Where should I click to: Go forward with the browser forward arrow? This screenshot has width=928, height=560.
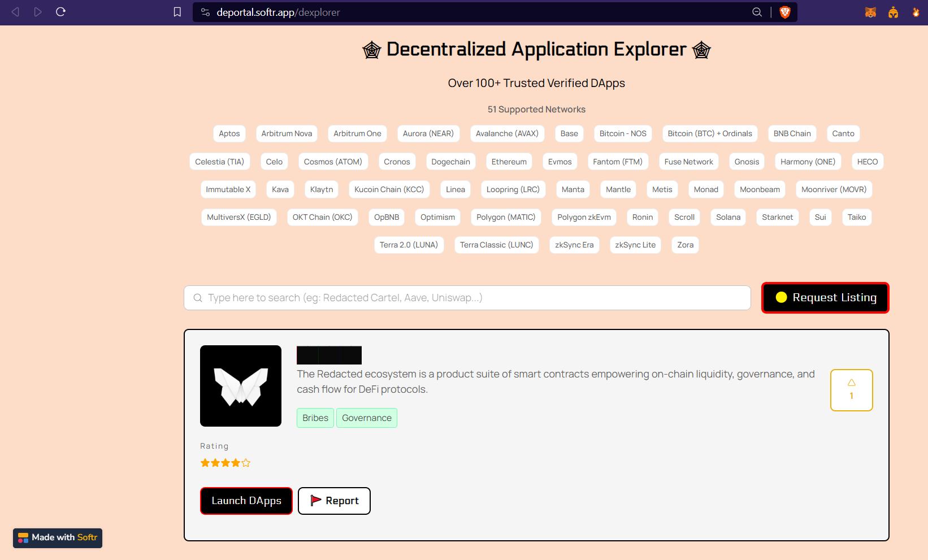pyautogui.click(x=38, y=12)
